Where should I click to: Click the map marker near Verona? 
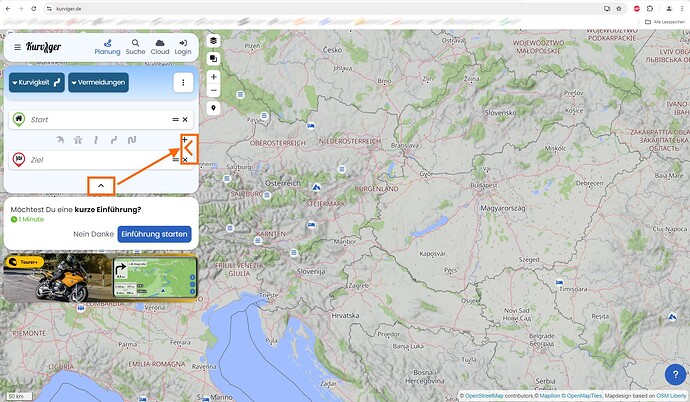[81, 308]
